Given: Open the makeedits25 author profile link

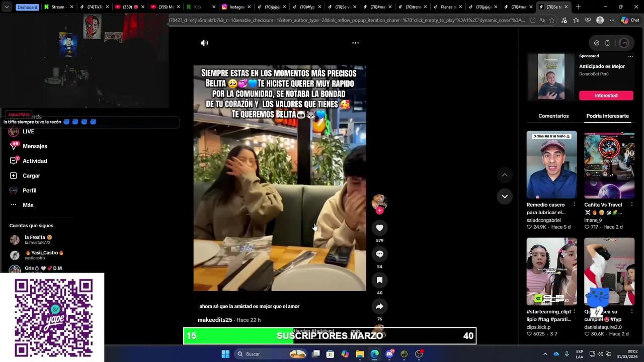Looking at the screenshot, I should point(215,320).
